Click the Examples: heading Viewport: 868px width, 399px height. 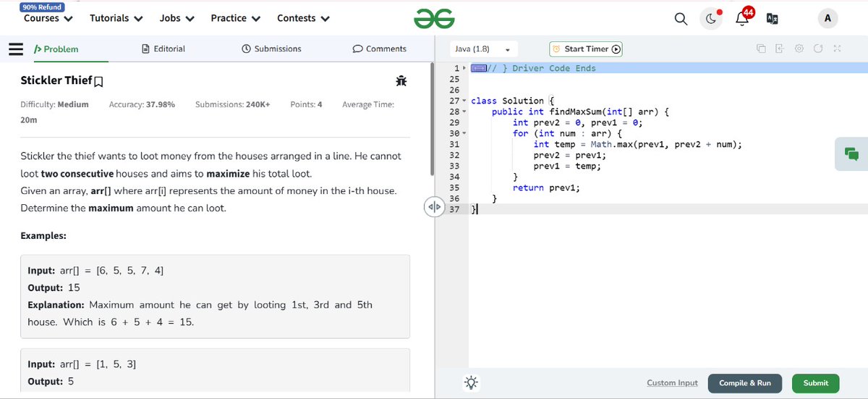(43, 236)
